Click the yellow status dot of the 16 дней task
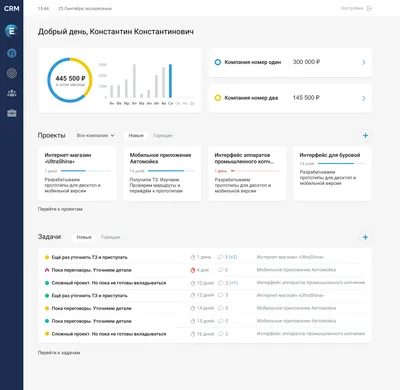Screen dimensions: 400x390 tap(47, 334)
